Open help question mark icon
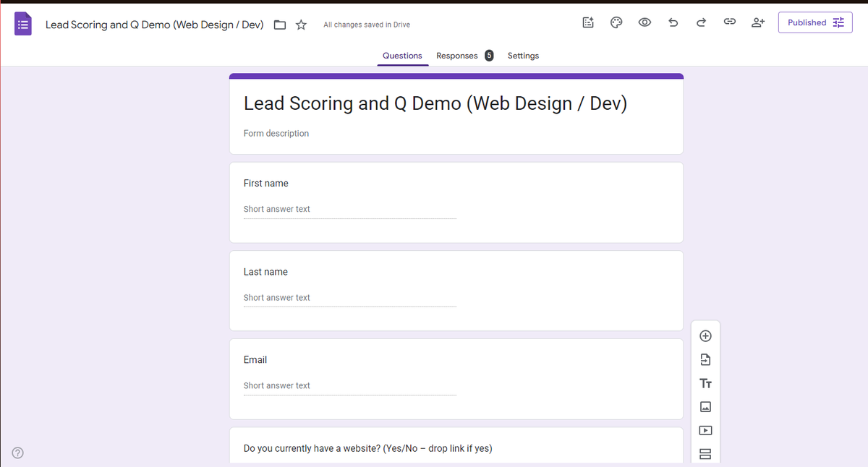868x467 pixels. tap(18, 453)
